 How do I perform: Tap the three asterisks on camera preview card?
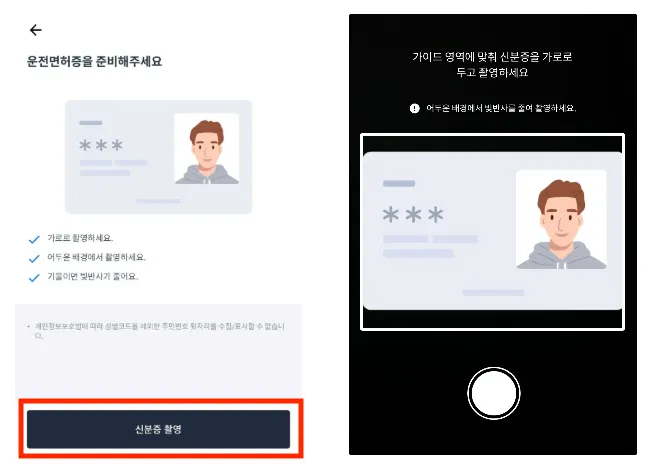click(413, 215)
